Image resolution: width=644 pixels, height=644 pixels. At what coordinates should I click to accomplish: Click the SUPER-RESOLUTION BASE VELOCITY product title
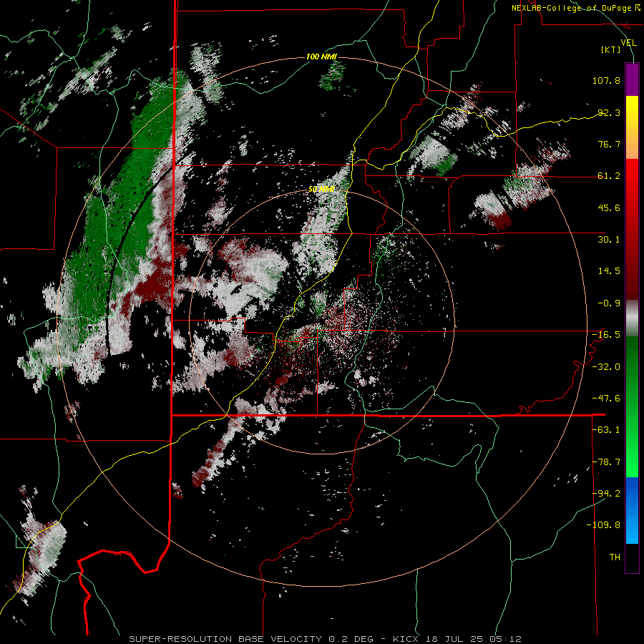(225, 639)
